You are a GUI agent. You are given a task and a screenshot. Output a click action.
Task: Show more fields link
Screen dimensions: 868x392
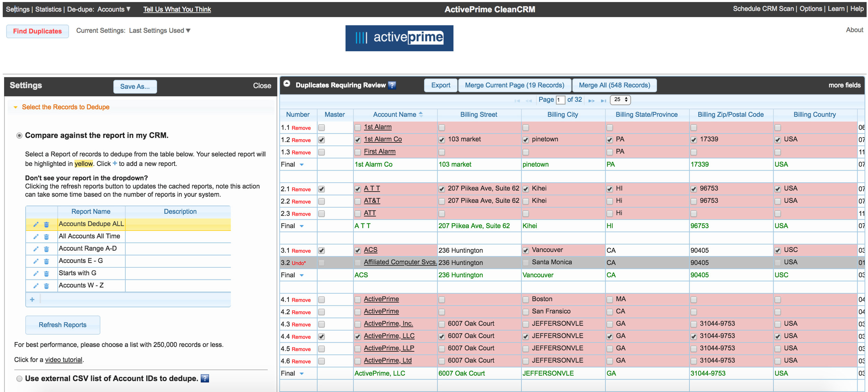coord(844,85)
